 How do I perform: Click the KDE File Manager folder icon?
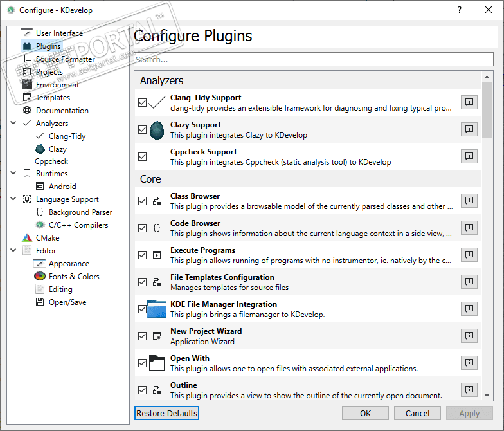[x=157, y=309]
